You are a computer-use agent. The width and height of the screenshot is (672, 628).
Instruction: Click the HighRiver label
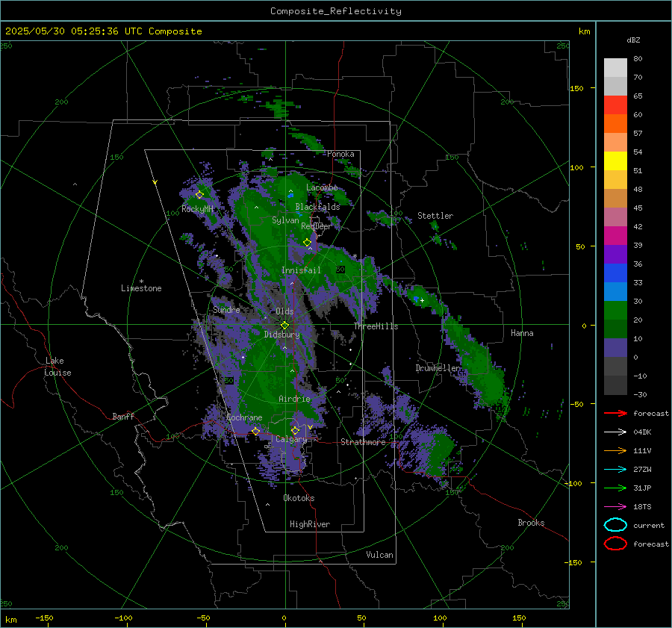click(310, 524)
